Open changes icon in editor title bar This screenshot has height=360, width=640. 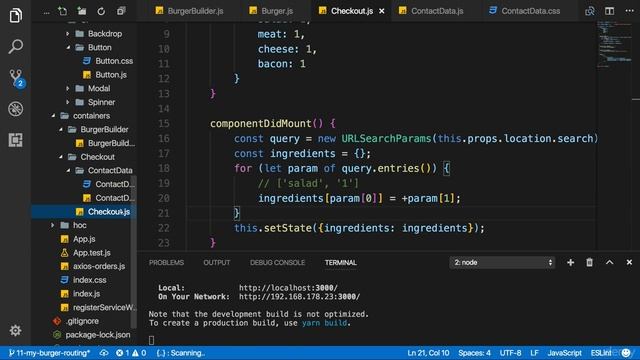pyautogui.click(x=589, y=11)
